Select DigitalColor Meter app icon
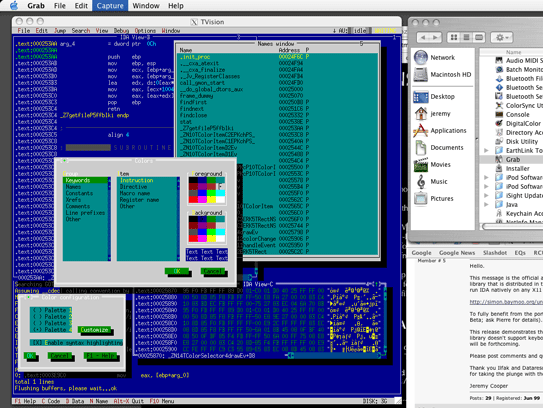 499,123
